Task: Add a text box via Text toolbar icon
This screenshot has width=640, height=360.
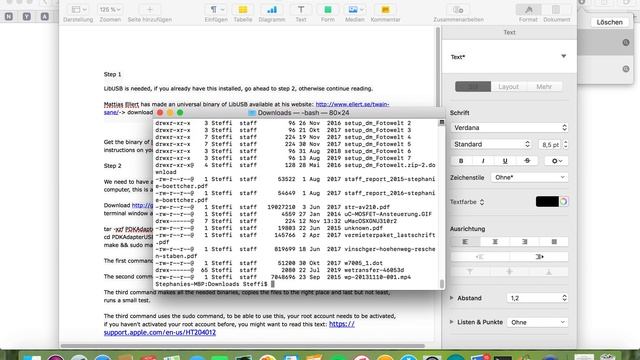Action: point(301,9)
